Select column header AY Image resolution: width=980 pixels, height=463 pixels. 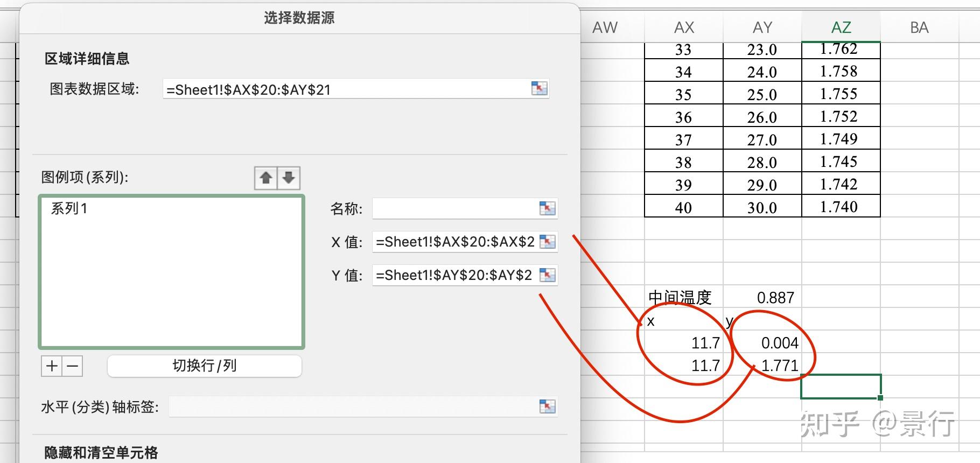point(762,27)
